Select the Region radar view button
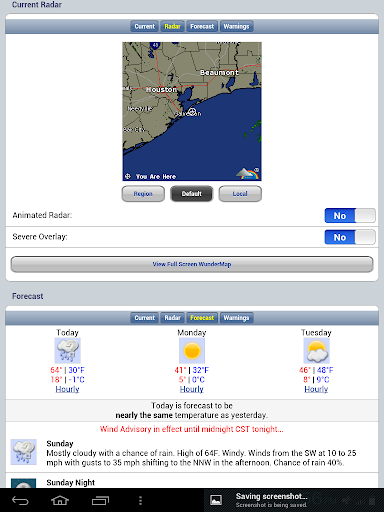This screenshot has width=384, height=512. pos(143,194)
